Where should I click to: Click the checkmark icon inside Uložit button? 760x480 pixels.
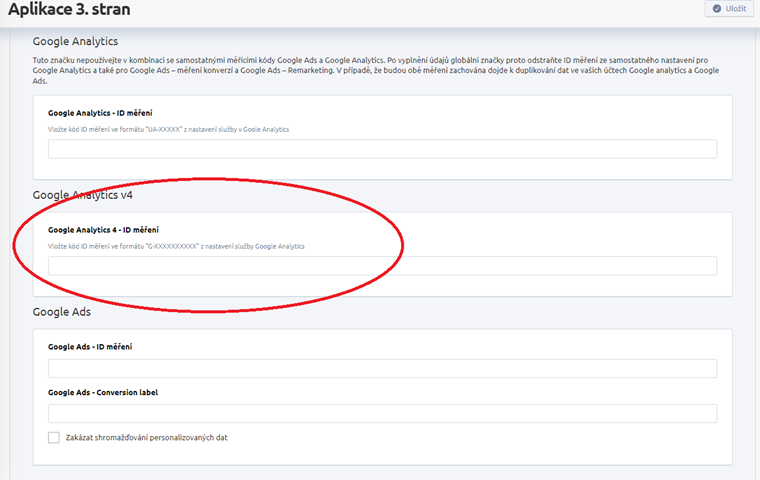(x=715, y=9)
